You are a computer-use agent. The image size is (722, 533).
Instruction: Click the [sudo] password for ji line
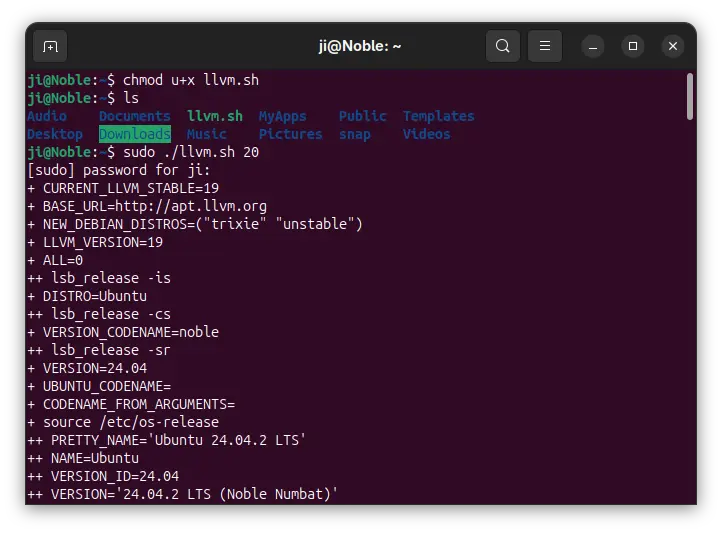click(x=119, y=170)
